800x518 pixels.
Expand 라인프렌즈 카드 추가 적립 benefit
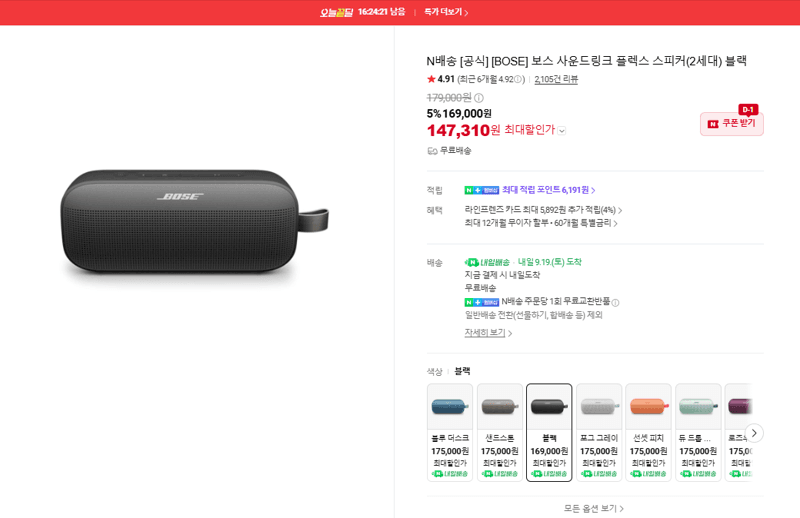pyautogui.click(x=543, y=210)
